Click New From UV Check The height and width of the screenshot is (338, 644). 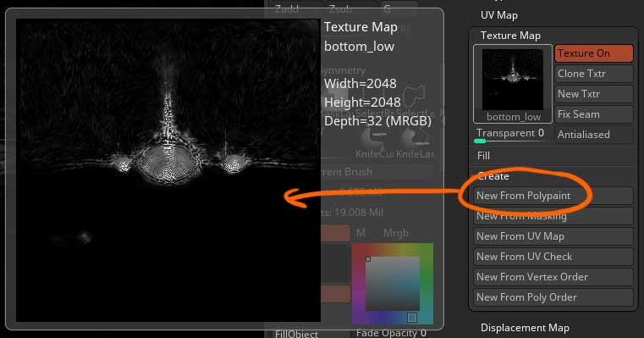(x=553, y=257)
